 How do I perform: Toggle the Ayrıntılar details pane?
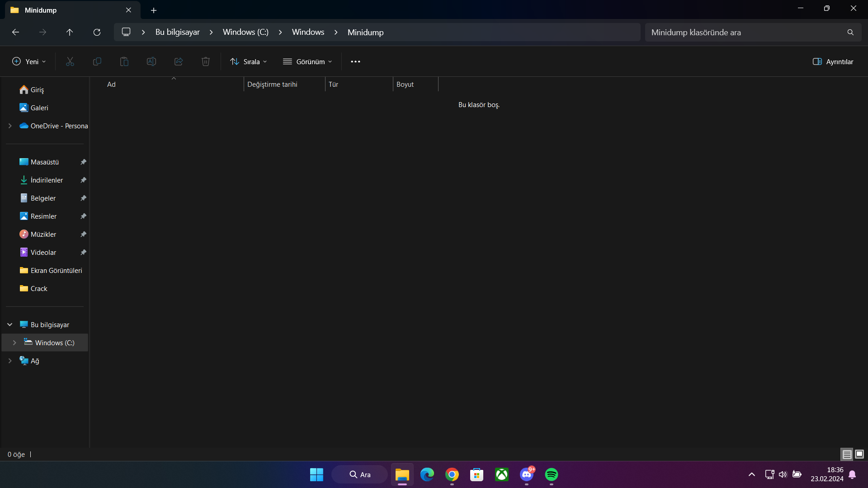tap(833, 61)
